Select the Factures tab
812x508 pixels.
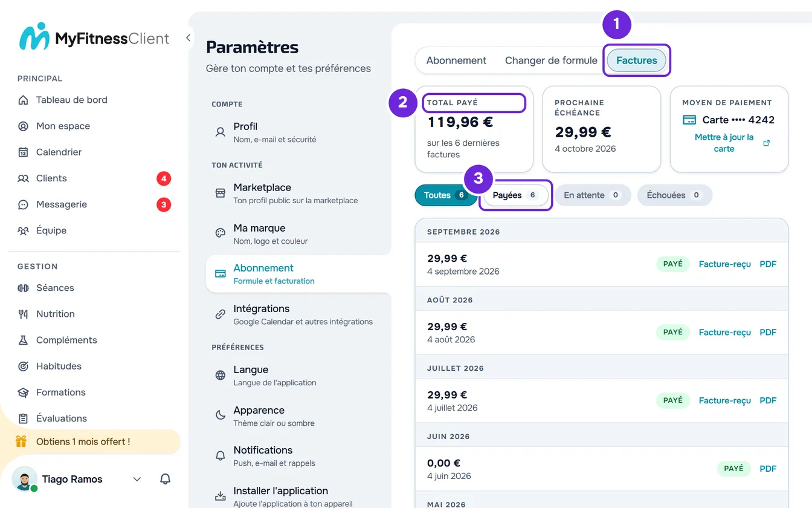pyautogui.click(x=637, y=60)
